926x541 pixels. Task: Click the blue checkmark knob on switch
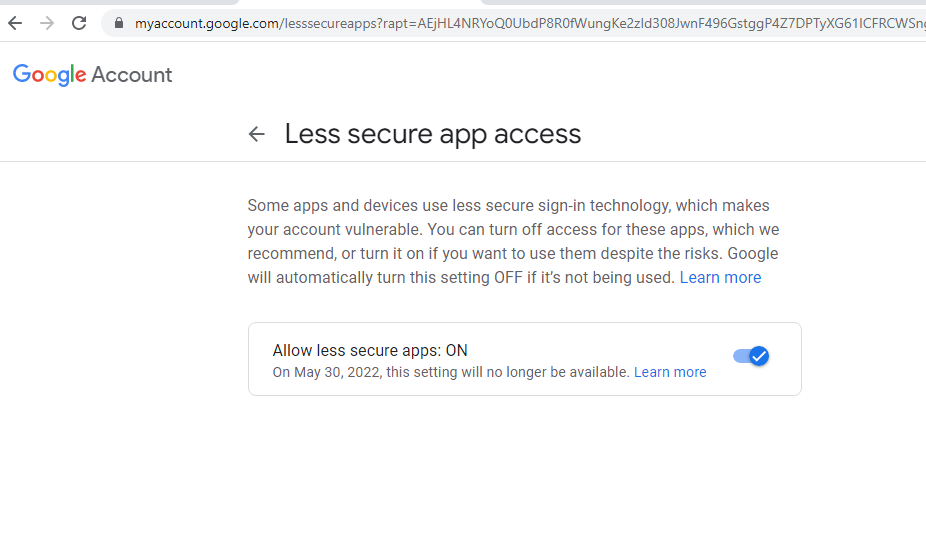click(x=759, y=356)
